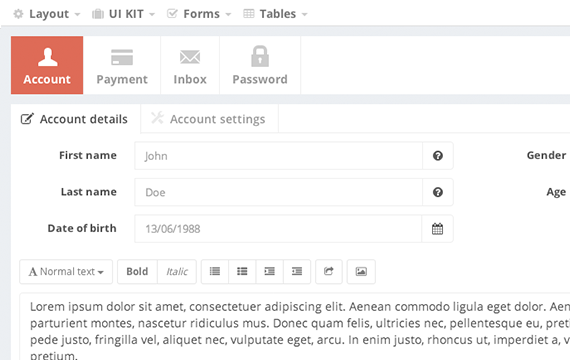Click the First name input field
570x360 pixels.
coord(278,156)
